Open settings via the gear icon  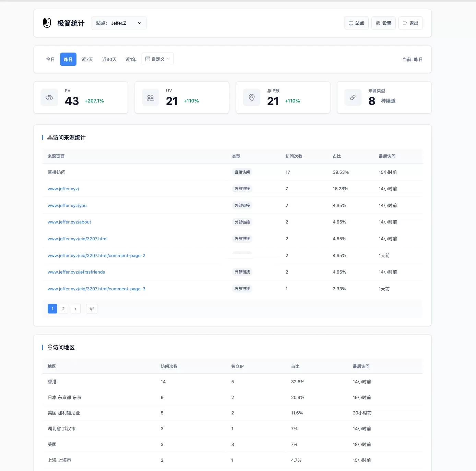378,23
